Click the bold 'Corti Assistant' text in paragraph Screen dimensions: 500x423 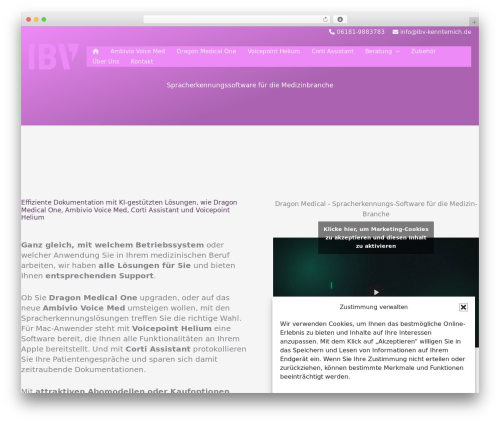158,349
